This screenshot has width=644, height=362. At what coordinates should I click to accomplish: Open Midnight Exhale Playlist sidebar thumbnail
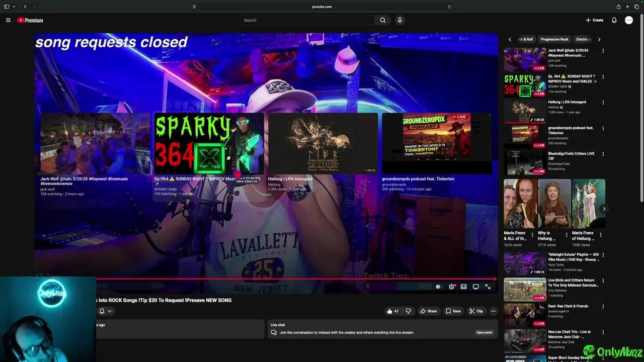(525, 263)
